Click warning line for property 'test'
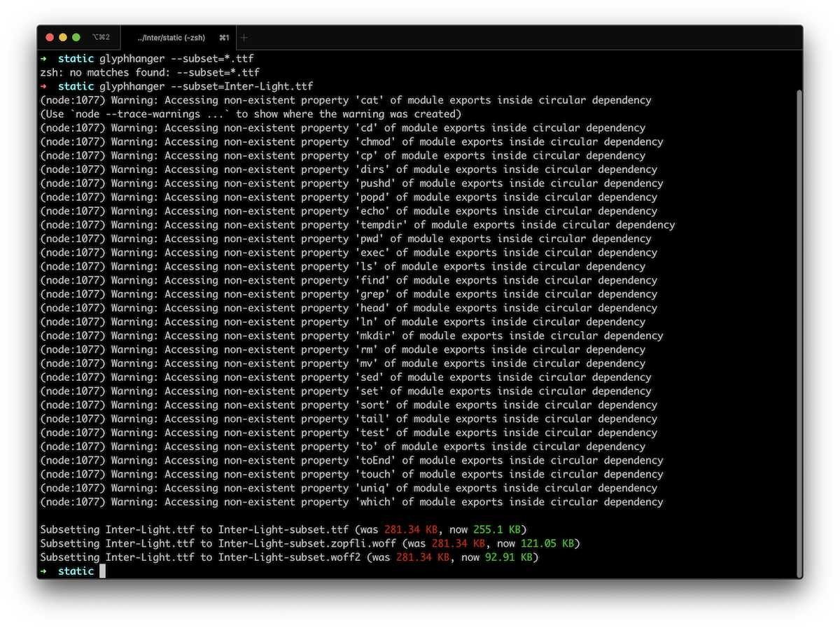The image size is (840, 628). 349,433
